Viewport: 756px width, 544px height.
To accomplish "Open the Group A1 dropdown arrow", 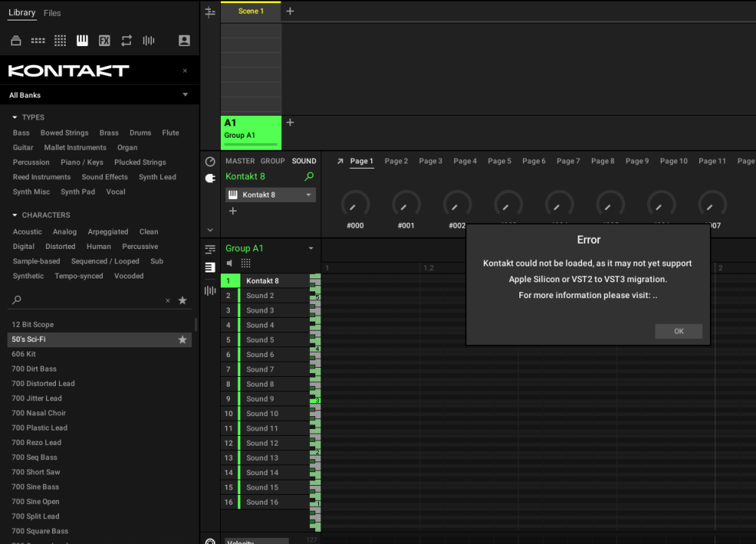I will pyautogui.click(x=311, y=249).
